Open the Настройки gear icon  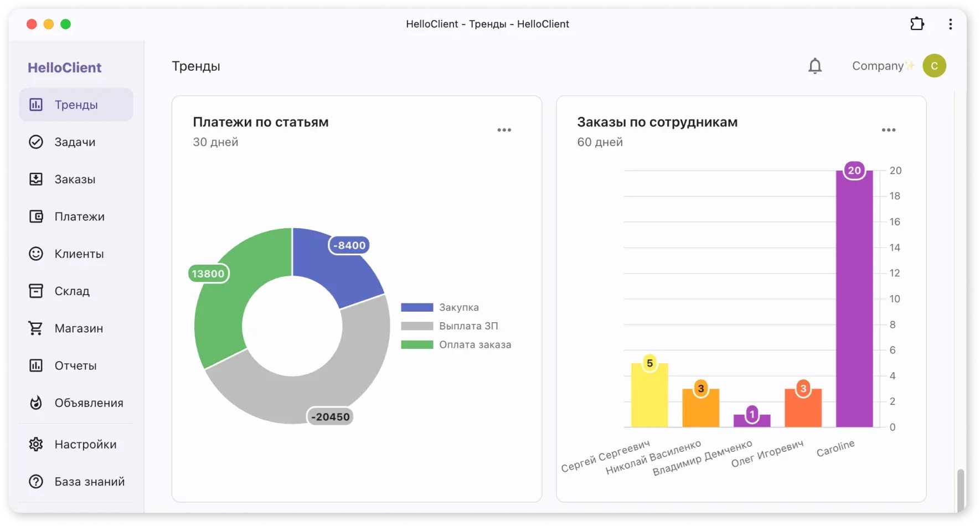point(35,444)
